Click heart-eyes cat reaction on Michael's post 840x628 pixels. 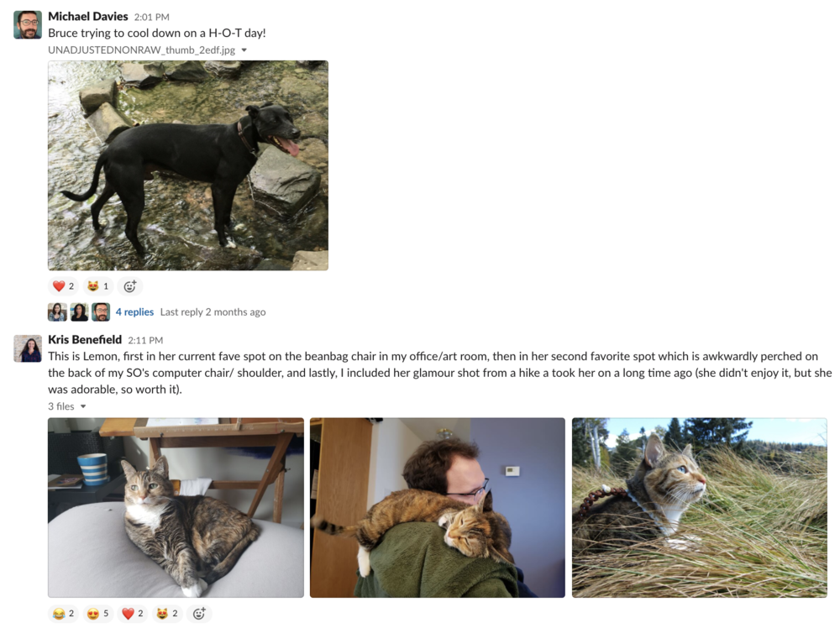(98, 286)
